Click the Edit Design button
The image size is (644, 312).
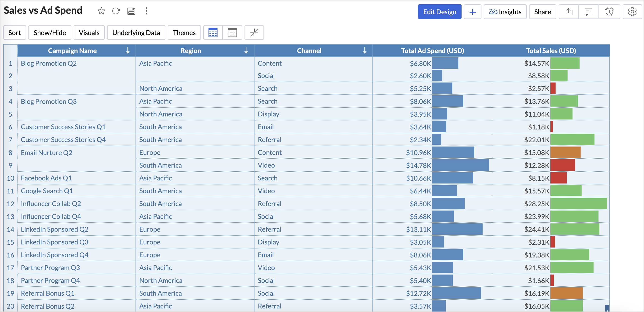pos(440,12)
